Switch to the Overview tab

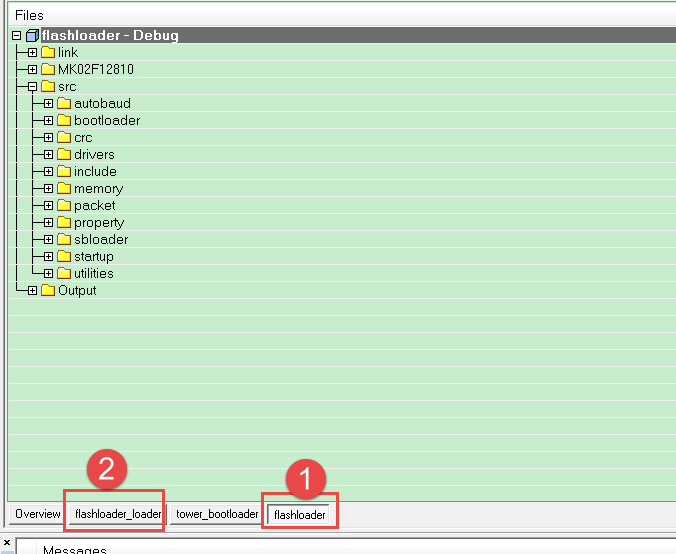(38, 514)
